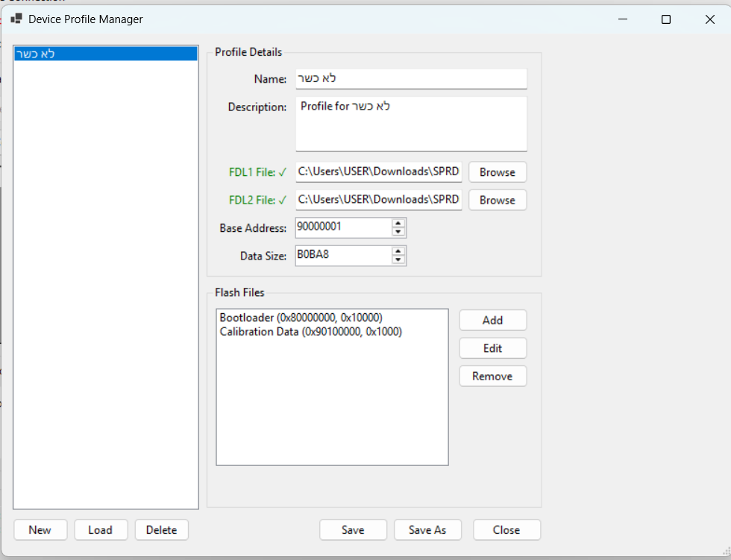
Task: Click the Device Profile Manager window icon
Action: [x=16, y=19]
